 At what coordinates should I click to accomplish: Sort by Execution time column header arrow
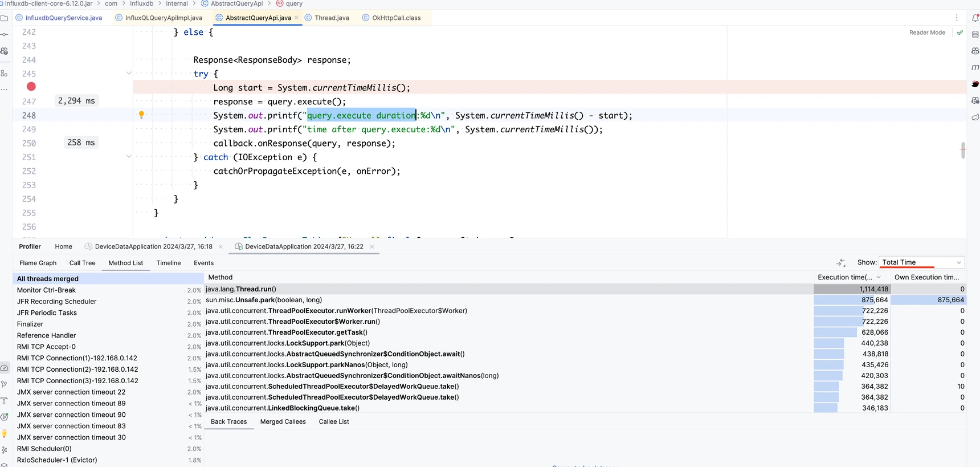tap(878, 277)
